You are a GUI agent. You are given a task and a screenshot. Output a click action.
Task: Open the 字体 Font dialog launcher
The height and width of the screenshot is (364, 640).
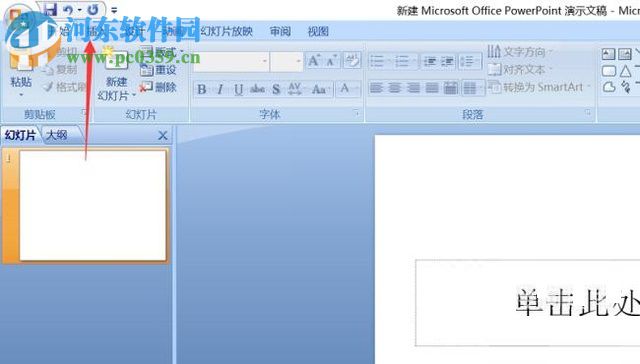point(356,112)
